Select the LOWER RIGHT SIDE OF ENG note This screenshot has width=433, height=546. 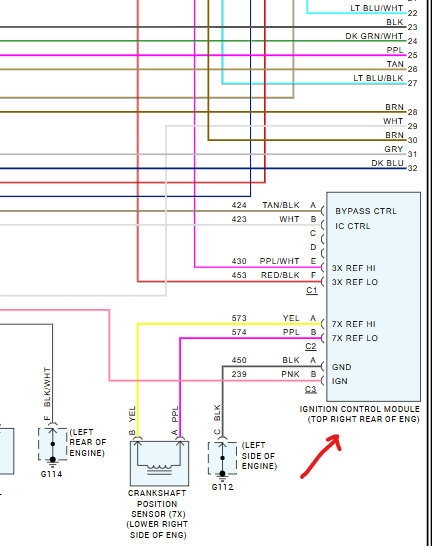[157, 529]
